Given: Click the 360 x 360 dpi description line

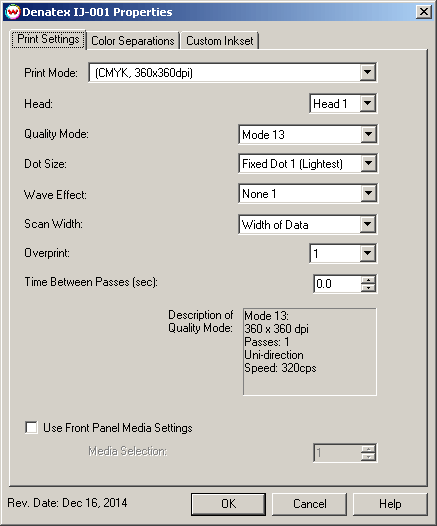Looking at the screenshot, I should pos(276,329).
